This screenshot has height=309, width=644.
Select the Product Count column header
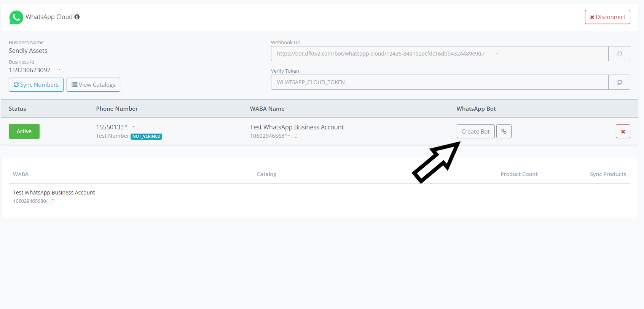point(519,174)
